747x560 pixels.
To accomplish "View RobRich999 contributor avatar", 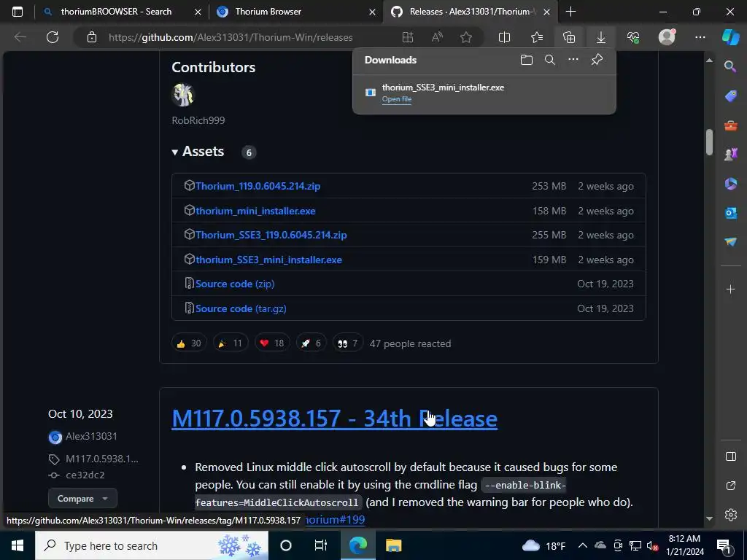I will 183,95.
